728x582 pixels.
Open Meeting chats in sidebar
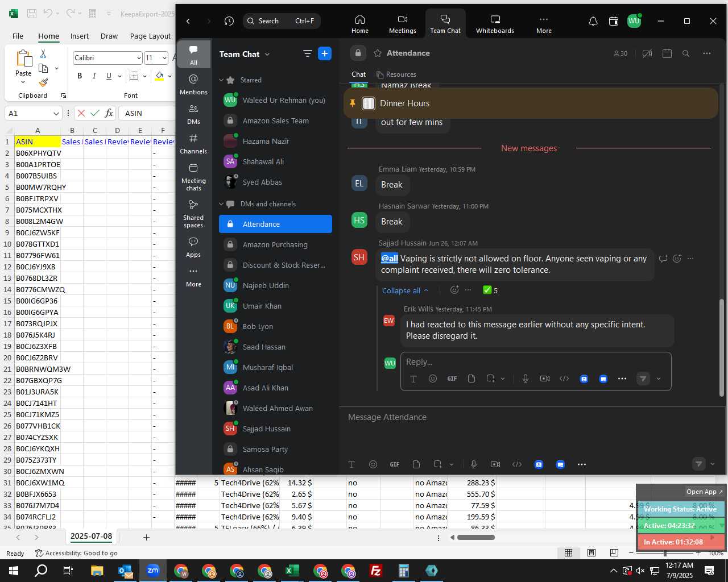193,177
